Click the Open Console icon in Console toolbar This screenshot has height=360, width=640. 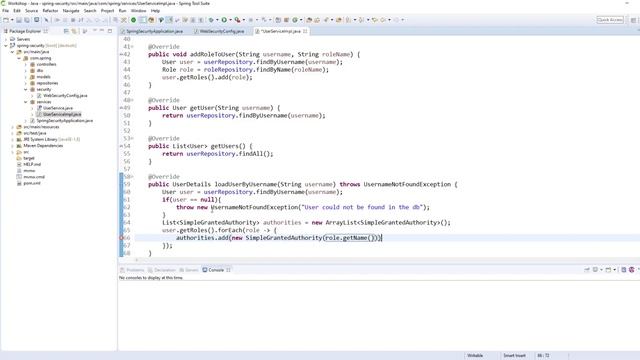(608, 269)
